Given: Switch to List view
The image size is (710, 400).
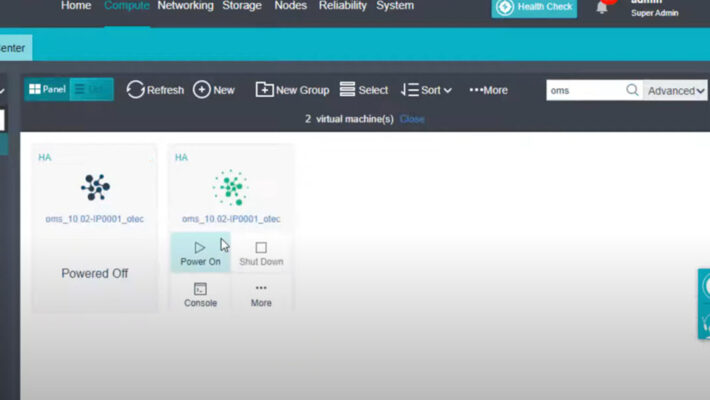Looking at the screenshot, I should click(91, 89).
